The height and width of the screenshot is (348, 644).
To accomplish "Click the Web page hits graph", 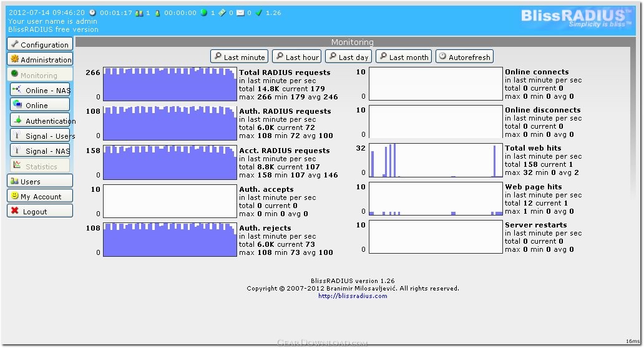I will (x=436, y=199).
